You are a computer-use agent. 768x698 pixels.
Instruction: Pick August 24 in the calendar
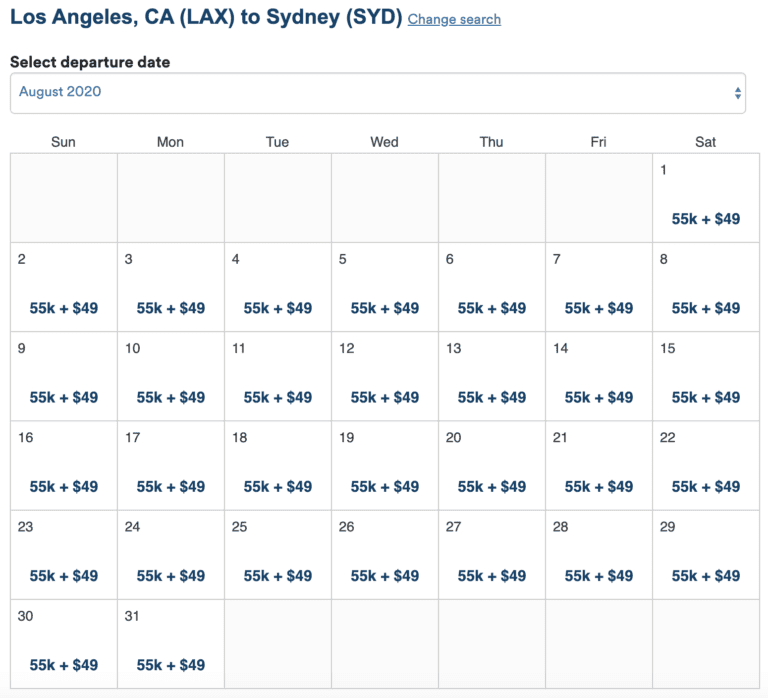[170, 554]
